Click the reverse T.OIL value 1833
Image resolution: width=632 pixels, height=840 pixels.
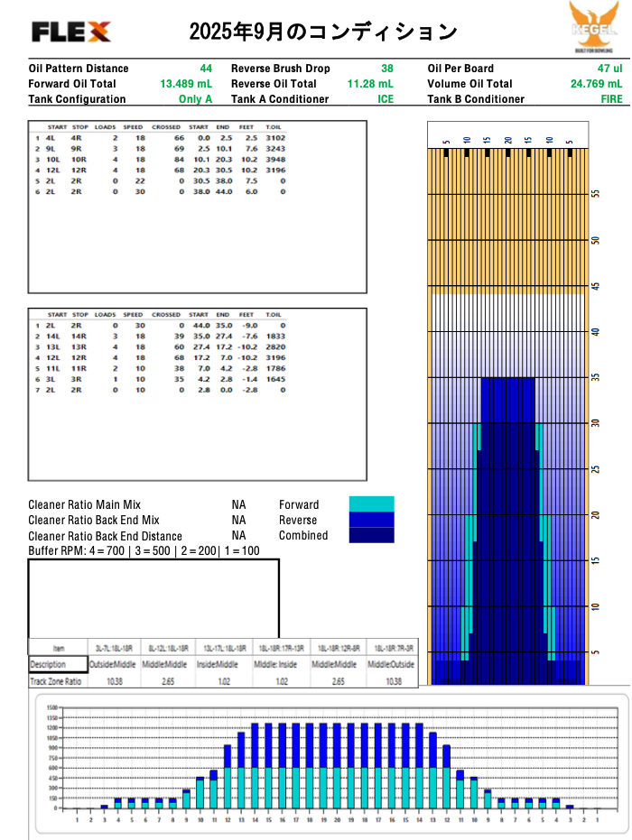tap(275, 337)
